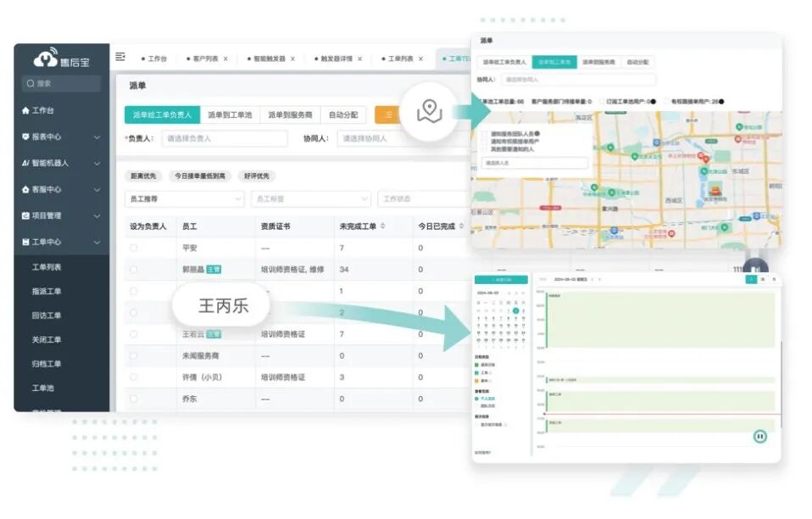
Task: Click the 好评优先 filter chip
Action: [x=256, y=176]
